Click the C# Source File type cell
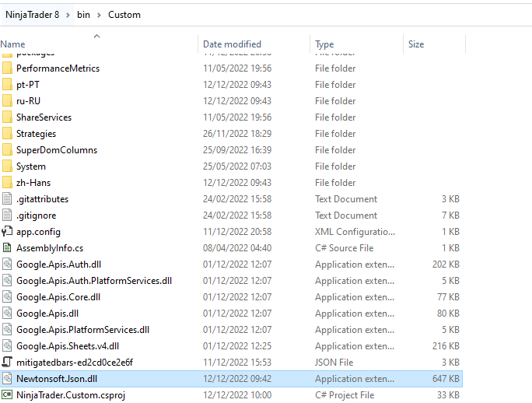 (x=344, y=248)
